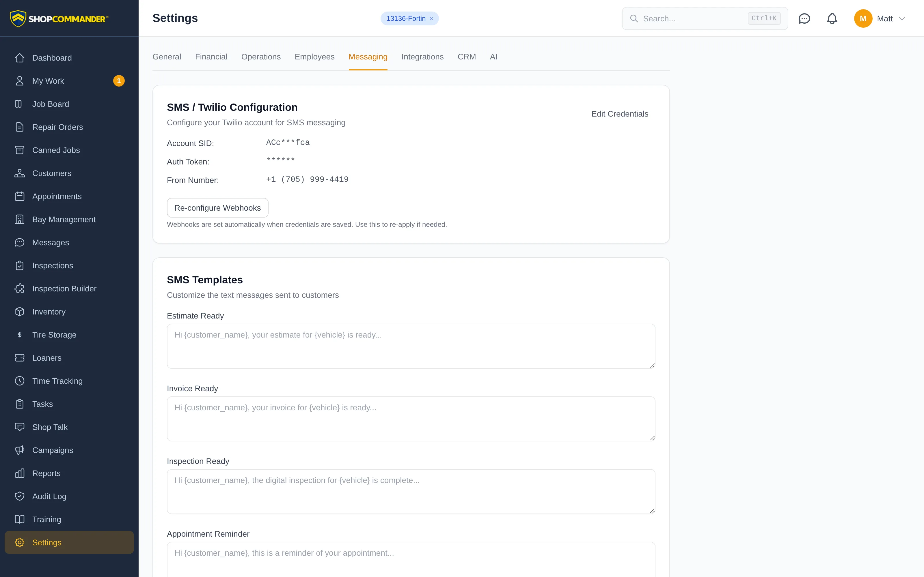Screen dimensions: 924x577
Task: Remove the 13136-Fortin tag
Action: click(431, 19)
